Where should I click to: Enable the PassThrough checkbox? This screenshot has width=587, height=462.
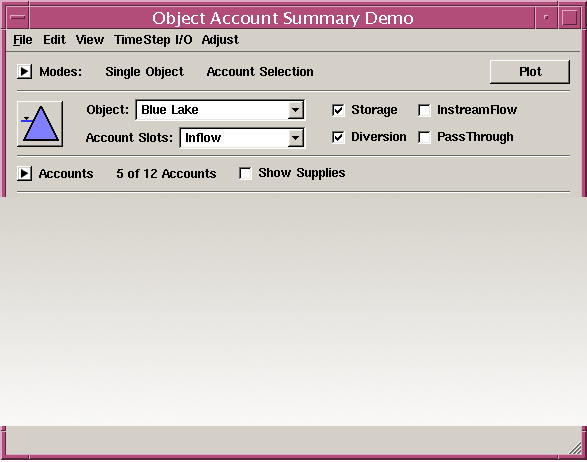point(424,137)
